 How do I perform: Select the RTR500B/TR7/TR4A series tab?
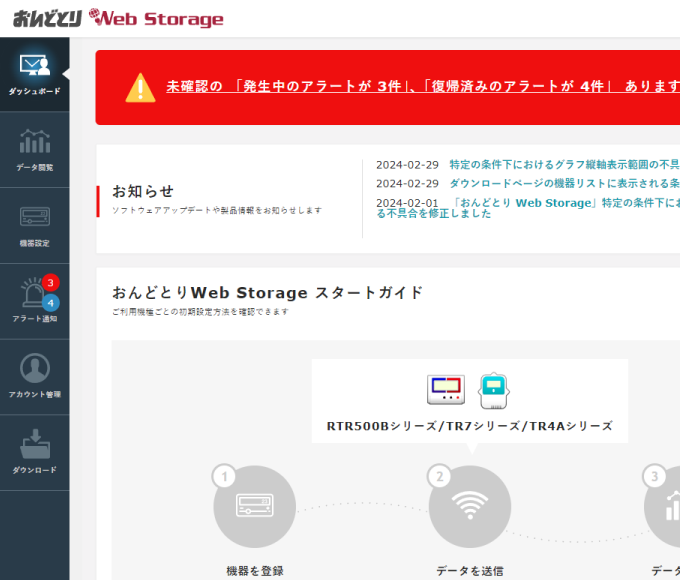coord(470,426)
